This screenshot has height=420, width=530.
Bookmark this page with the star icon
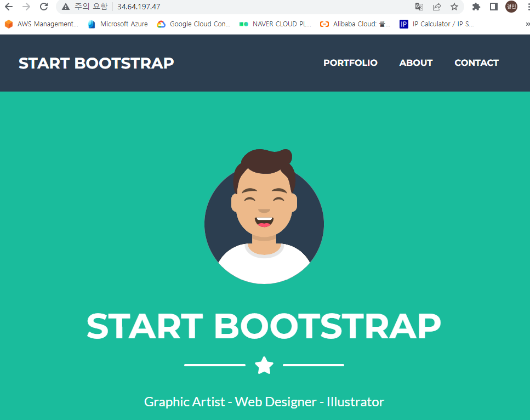454,7
